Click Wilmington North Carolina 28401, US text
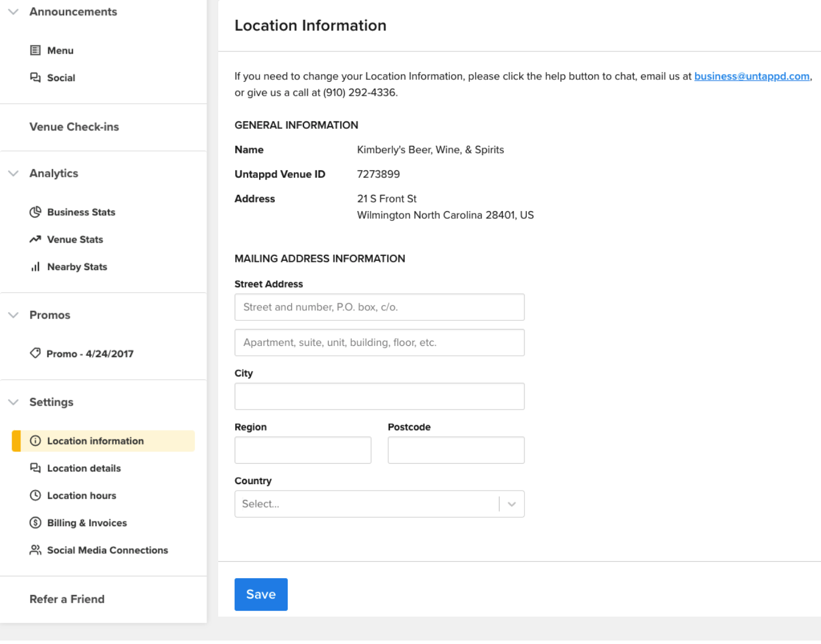The width and height of the screenshot is (821, 644). click(x=445, y=215)
